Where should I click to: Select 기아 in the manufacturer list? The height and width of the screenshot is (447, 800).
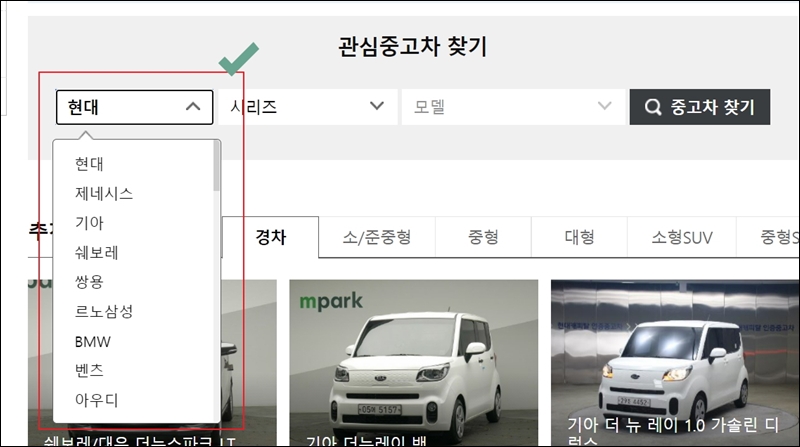coord(89,223)
